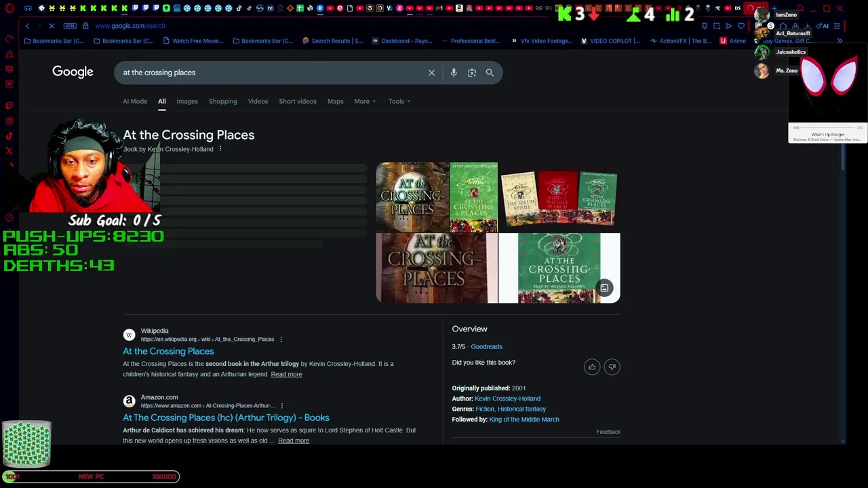Open the browser downloads icon

807,26
